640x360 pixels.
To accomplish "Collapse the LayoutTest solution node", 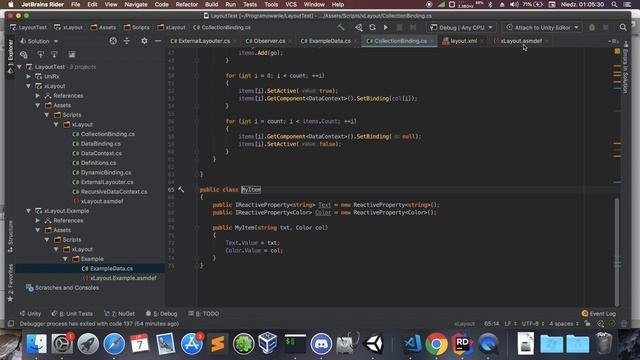I will click(x=19, y=67).
